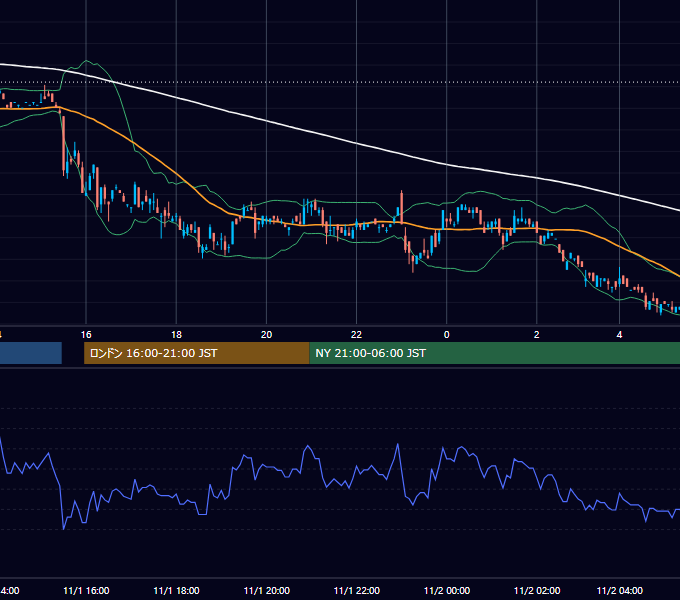Click the NY 21:00-06:00 JST session bar
Viewport: 680px width, 600px height.
pos(494,353)
